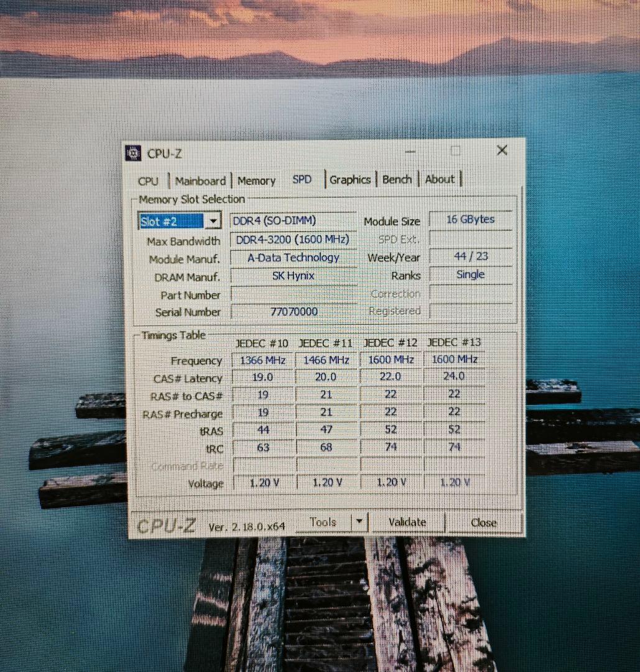Click the Tools button
This screenshot has height=672, width=640.
[323, 522]
